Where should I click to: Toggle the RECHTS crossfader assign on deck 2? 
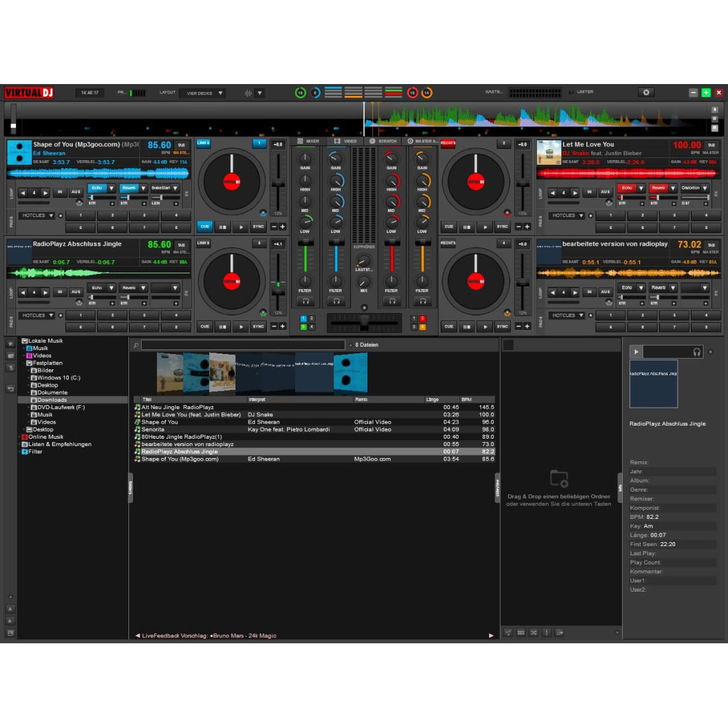pos(448,143)
